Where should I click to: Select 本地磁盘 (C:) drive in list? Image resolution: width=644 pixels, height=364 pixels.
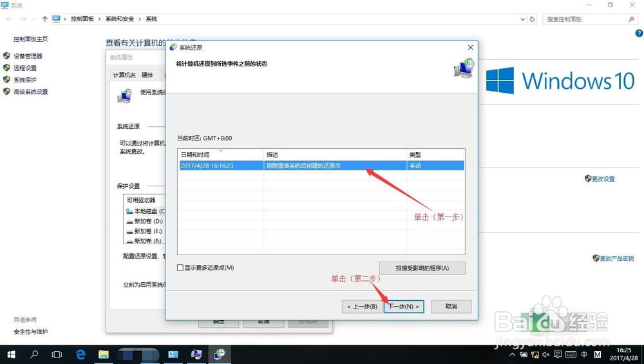[x=146, y=211]
